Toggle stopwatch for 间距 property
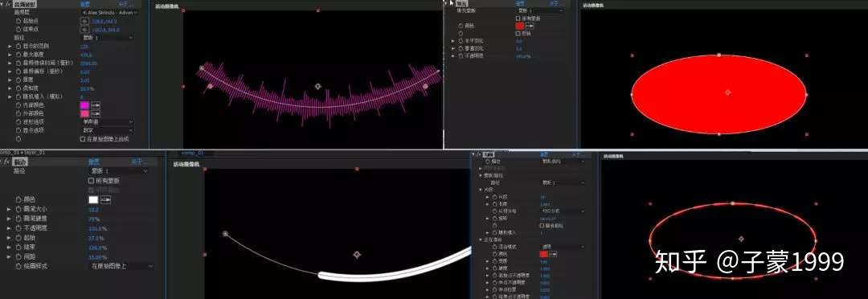 (18, 256)
